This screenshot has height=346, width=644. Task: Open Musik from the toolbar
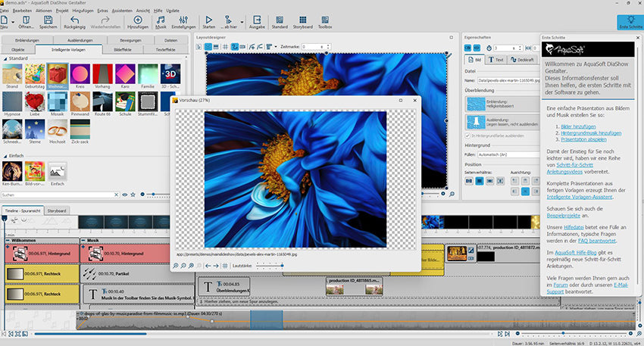[161, 20]
